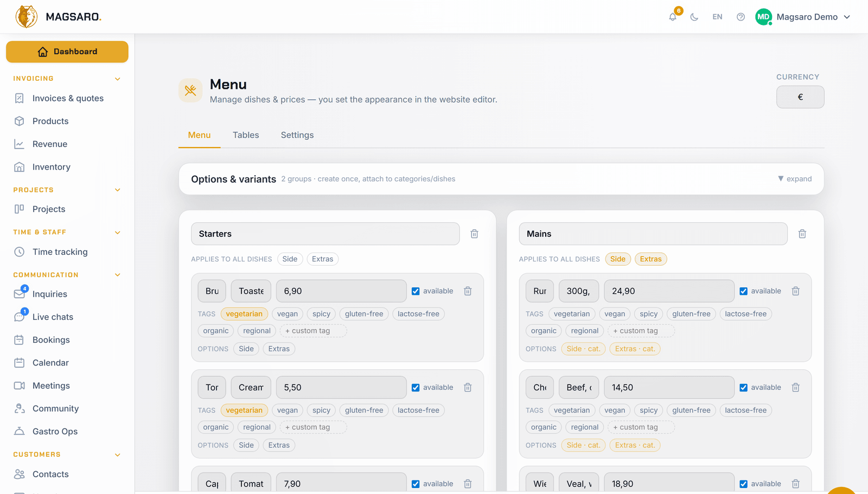Screen dimensions: 868x494
Task: Open the Magsaro Demo account menu
Action: 803,17
